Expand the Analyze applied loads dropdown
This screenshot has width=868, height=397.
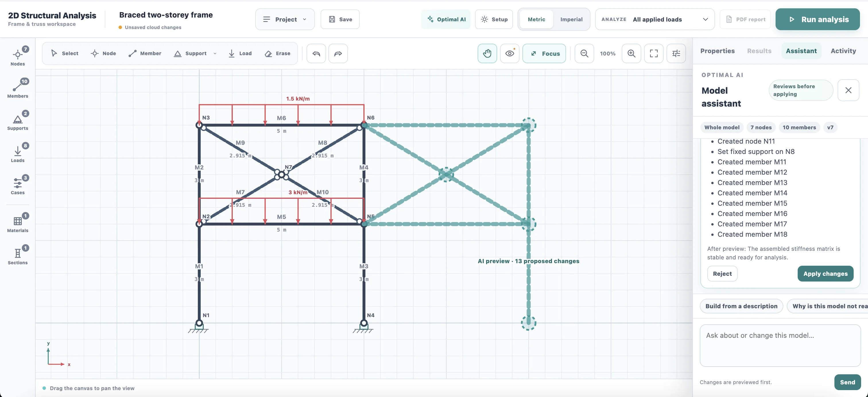[x=655, y=19]
